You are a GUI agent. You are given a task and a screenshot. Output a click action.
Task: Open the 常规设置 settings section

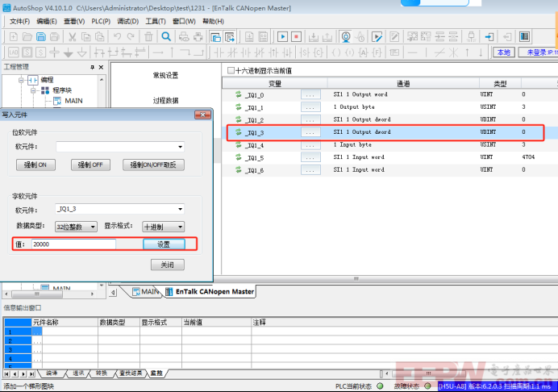(165, 76)
